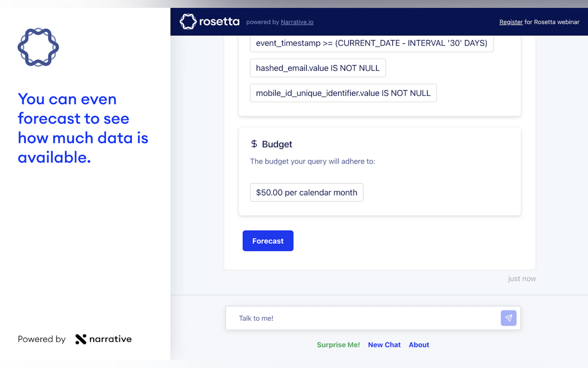Start a New Chat
Image resolution: width=588 pixels, height=368 pixels.
(x=384, y=345)
